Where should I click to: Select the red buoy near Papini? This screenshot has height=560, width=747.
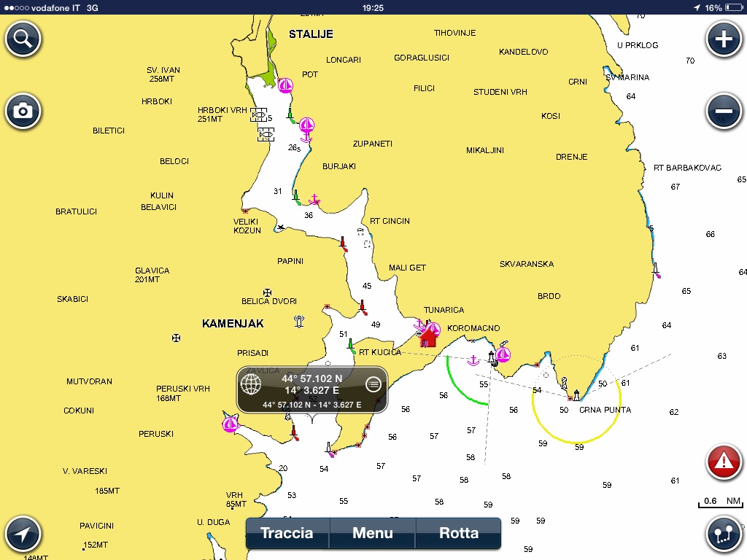343,244
